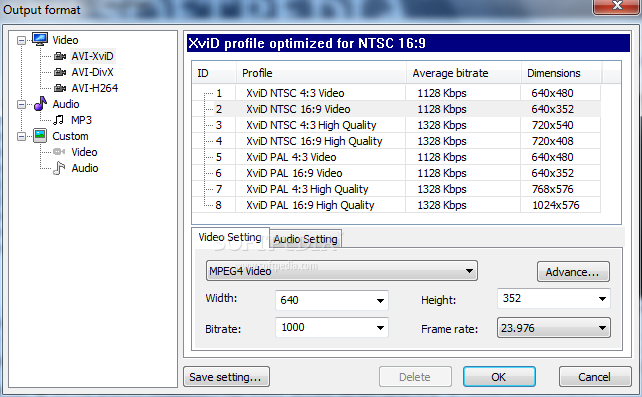Select profile XviD NTSC 4:3 High Quality
Image resolution: width=642 pixels, height=397 pixels.
(311, 125)
